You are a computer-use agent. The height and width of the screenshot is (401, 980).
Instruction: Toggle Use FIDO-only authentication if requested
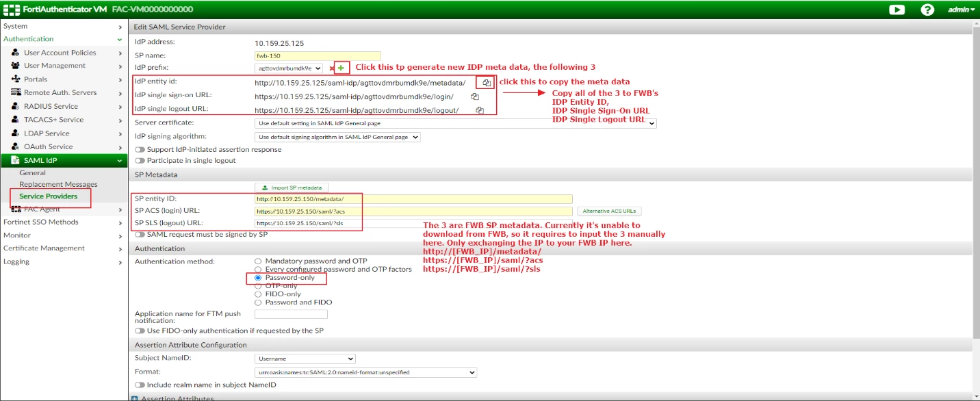[140, 331]
